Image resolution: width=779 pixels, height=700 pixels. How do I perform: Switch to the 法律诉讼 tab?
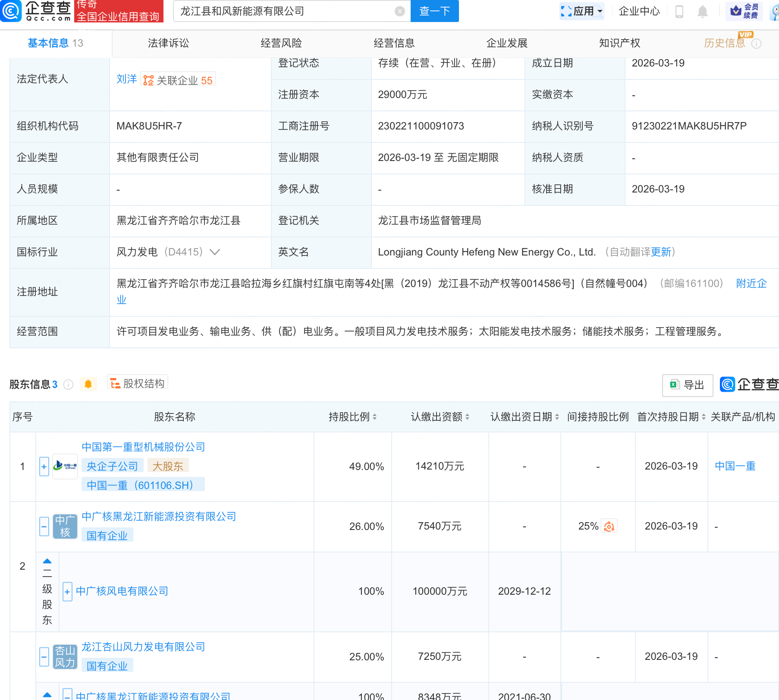pos(168,43)
